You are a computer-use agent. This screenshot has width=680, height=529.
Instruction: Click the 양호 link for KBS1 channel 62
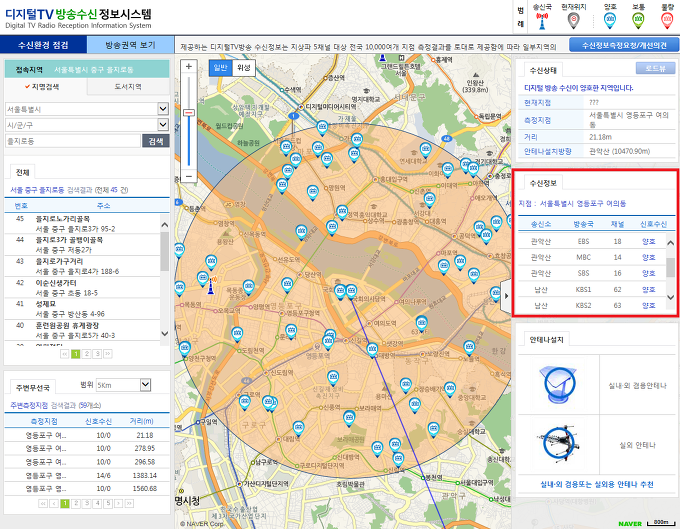click(x=649, y=290)
